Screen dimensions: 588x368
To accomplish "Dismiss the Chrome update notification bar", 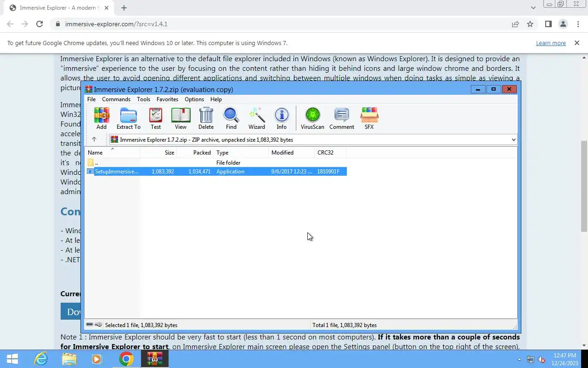I will (x=577, y=43).
